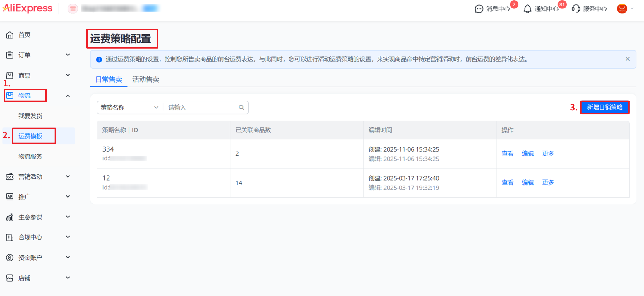
Task: Click the Funds Account dollar icon
Action: point(10,258)
